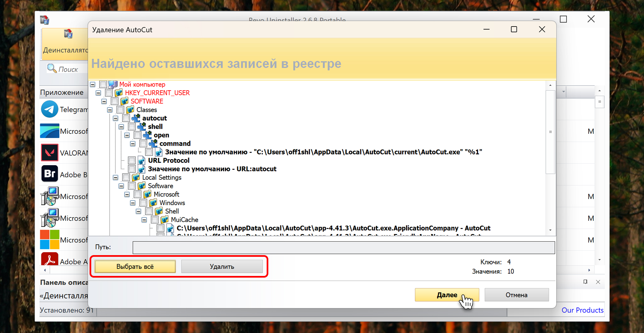
Task: Click the search magnifier icon near Поиск
Action: (x=52, y=68)
